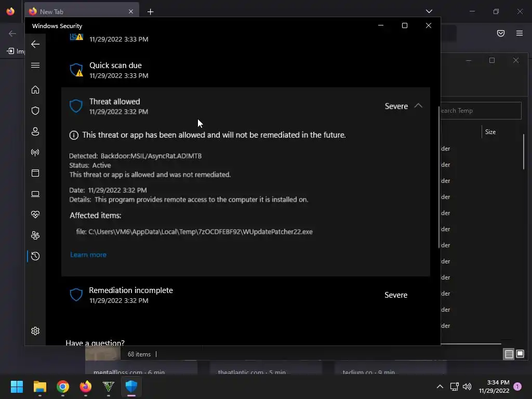Open Learn more link
The width and height of the screenshot is (532, 399).
coord(88,255)
